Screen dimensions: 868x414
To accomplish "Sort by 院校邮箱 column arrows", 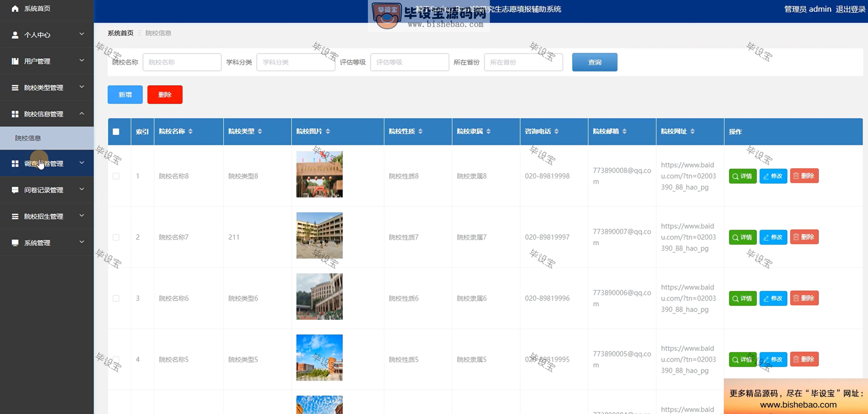I will coord(624,131).
